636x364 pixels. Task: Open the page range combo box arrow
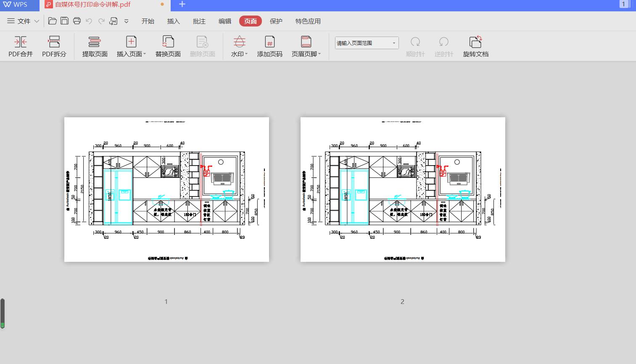(x=394, y=43)
